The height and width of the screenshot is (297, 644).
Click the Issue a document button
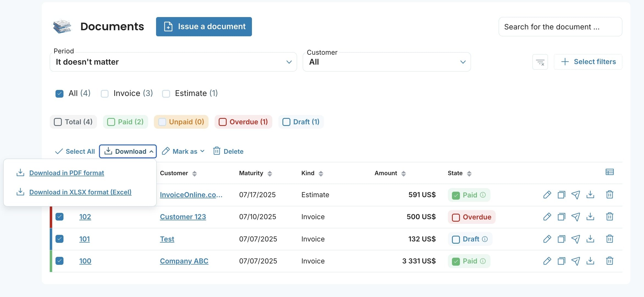[204, 27]
